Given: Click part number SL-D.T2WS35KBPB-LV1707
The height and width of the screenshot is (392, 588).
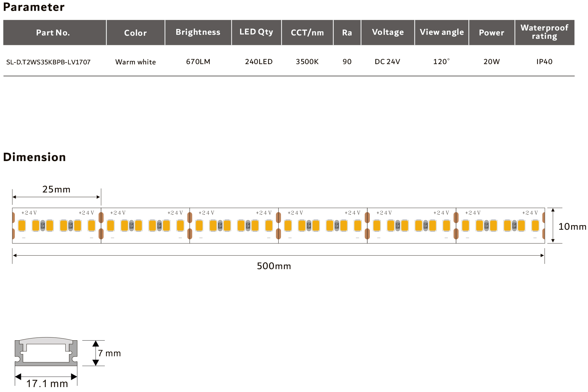Looking at the screenshot, I should point(48,62).
